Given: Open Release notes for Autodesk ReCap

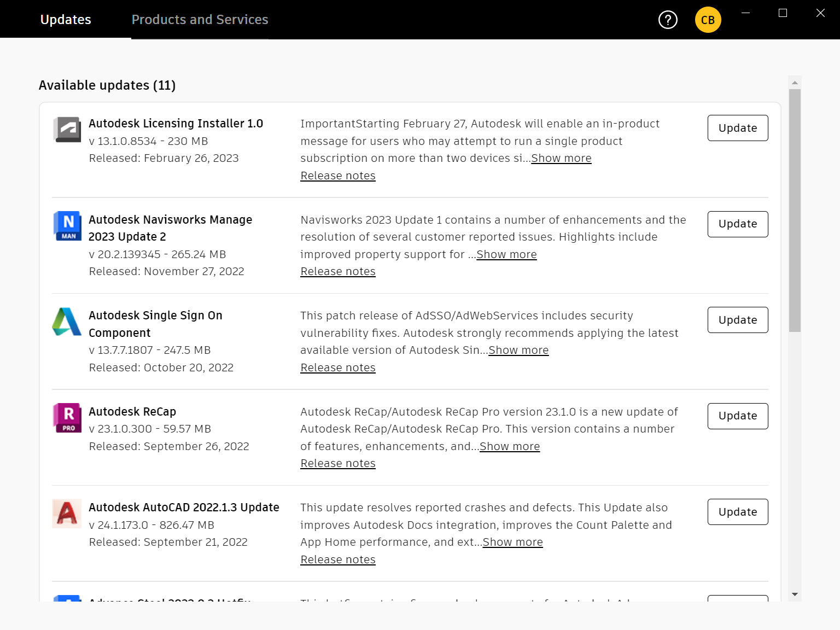Looking at the screenshot, I should point(338,463).
